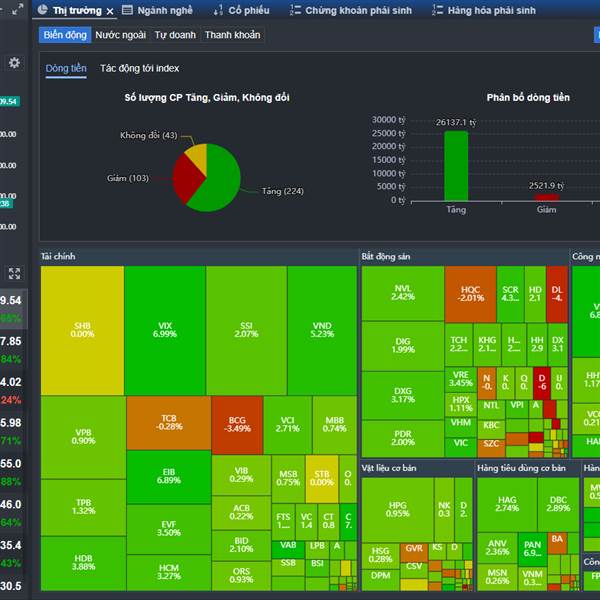Click the green Tăng bar in chart
This screenshot has height=600, width=600.
click(x=456, y=166)
